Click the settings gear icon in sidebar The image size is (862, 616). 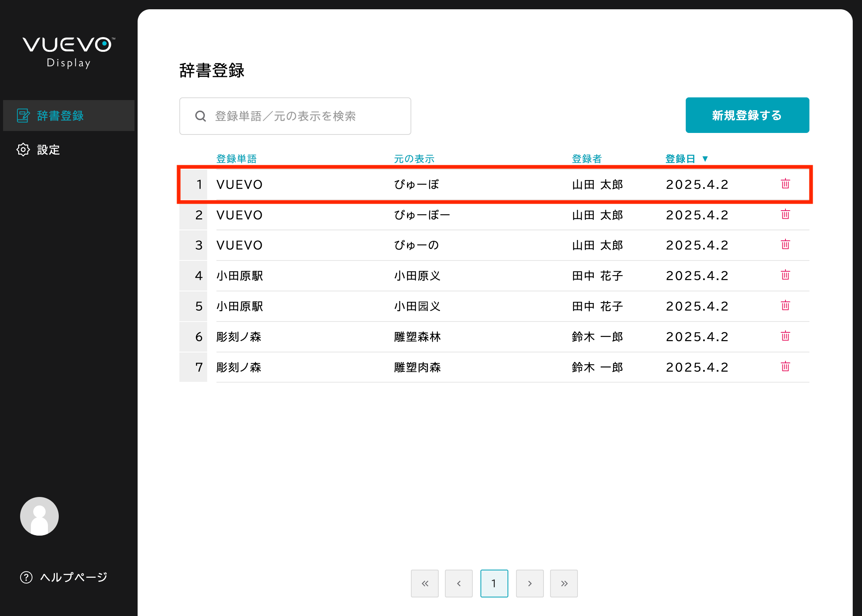(23, 150)
